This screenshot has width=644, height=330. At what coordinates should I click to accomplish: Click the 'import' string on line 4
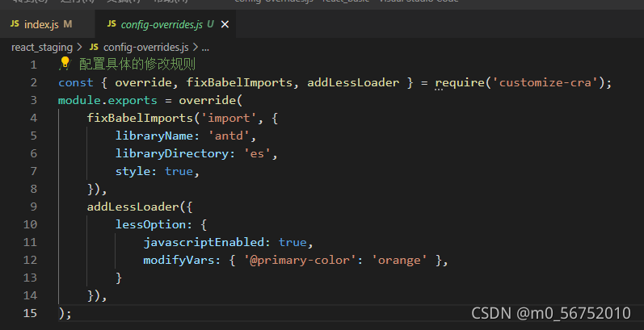coord(229,118)
